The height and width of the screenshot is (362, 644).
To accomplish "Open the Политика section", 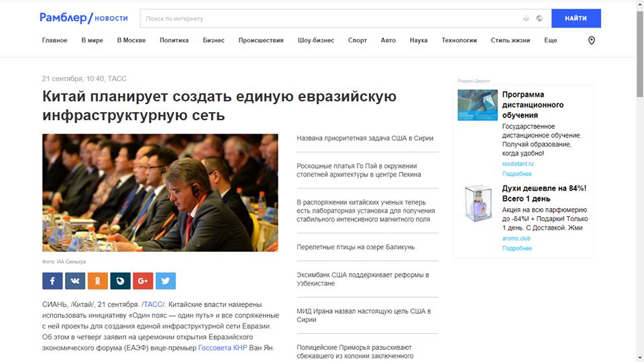I will [x=174, y=40].
